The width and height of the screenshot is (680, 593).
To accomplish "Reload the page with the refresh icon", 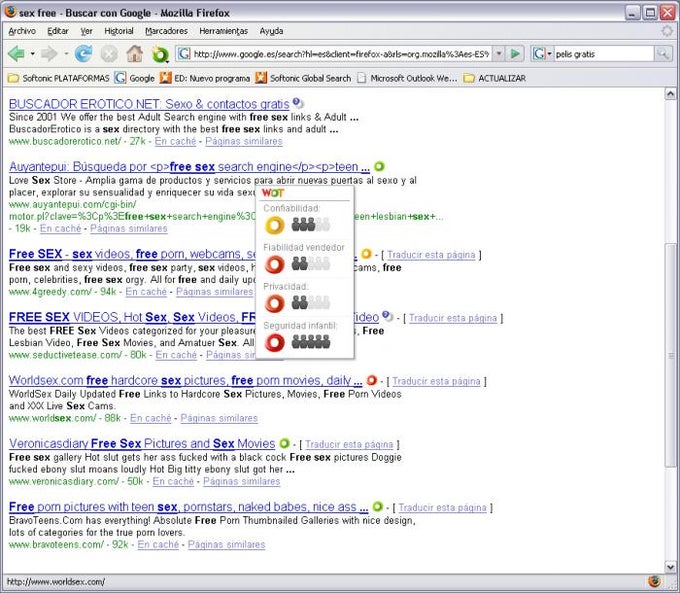I will coord(83,54).
